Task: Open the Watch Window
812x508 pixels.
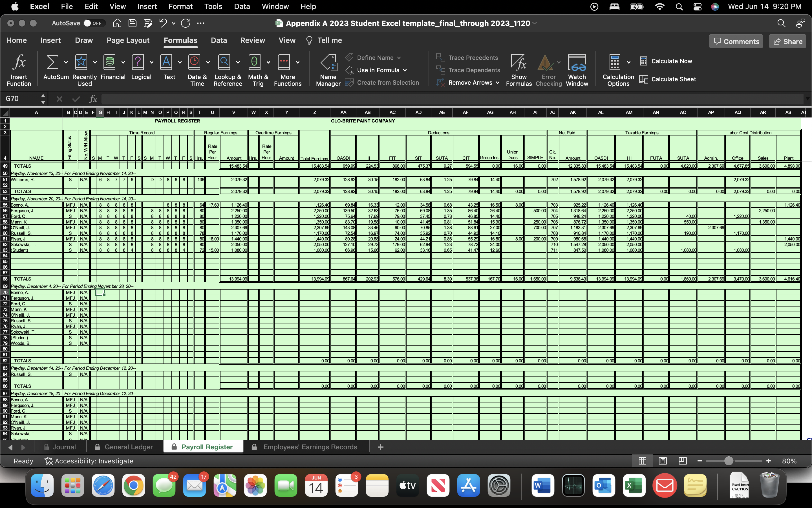Action: coord(577,70)
